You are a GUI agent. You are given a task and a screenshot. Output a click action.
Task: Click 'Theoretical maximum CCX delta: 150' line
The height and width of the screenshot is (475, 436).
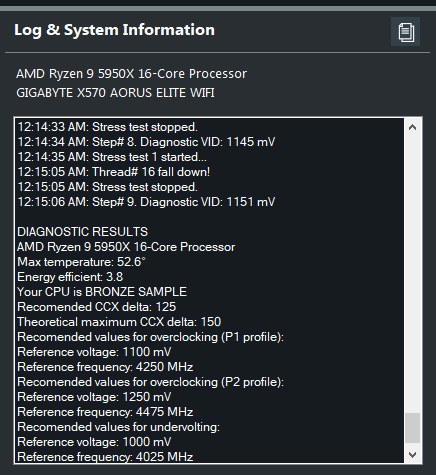[x=119, y=322]
